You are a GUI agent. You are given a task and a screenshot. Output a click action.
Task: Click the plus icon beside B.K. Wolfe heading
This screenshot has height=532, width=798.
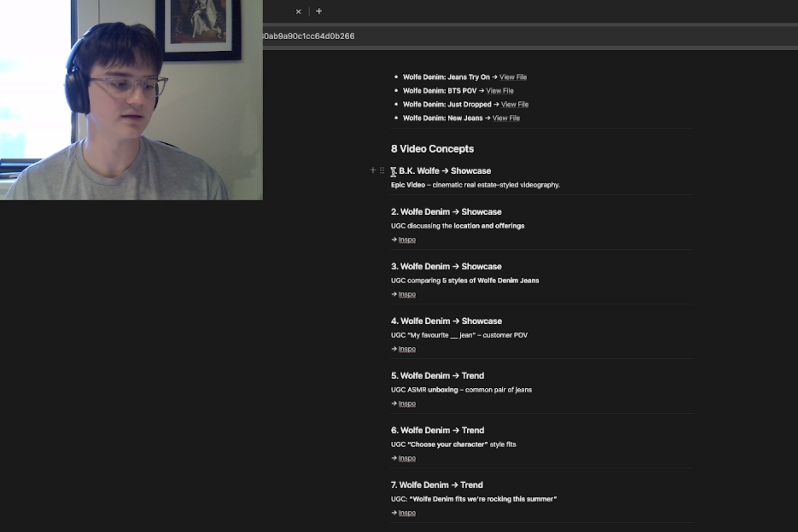(373, 170)
